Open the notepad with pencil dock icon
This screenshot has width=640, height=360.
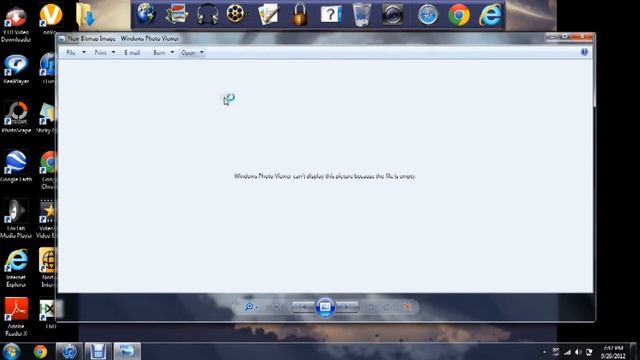(x=269, y=14)
